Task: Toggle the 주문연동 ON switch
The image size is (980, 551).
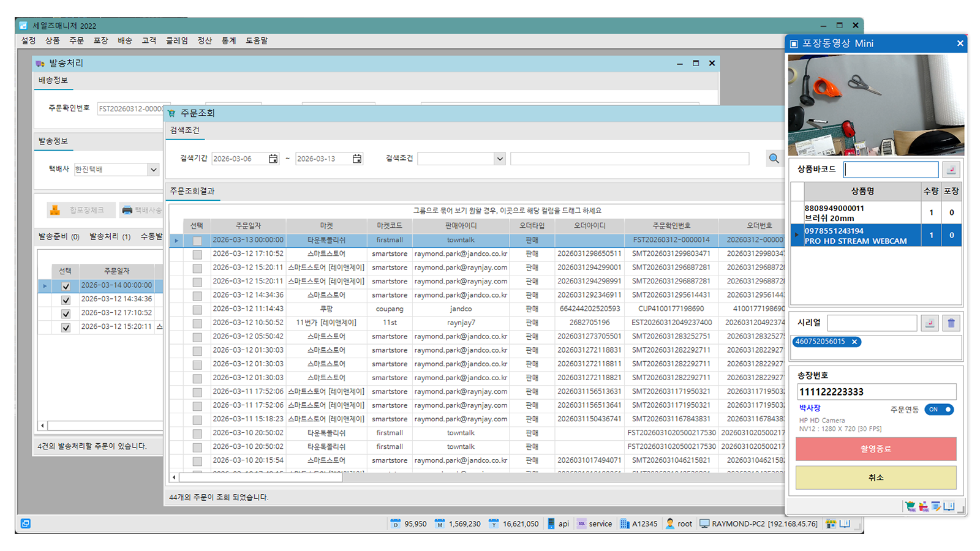Action: coord(938,410)
